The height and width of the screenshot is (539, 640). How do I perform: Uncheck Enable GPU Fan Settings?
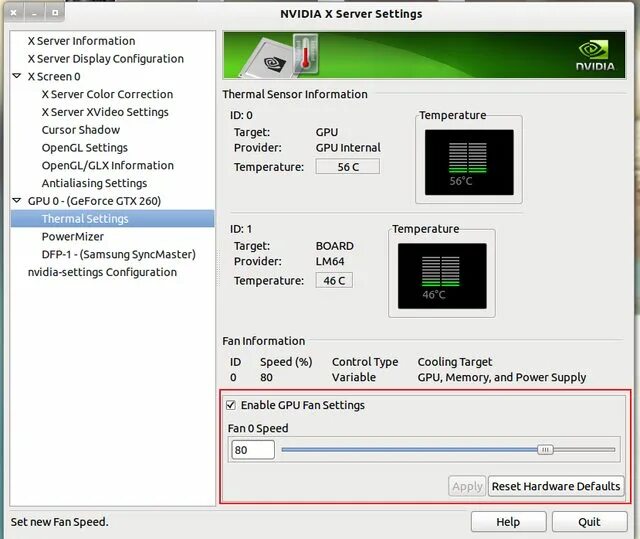(231, 405)
